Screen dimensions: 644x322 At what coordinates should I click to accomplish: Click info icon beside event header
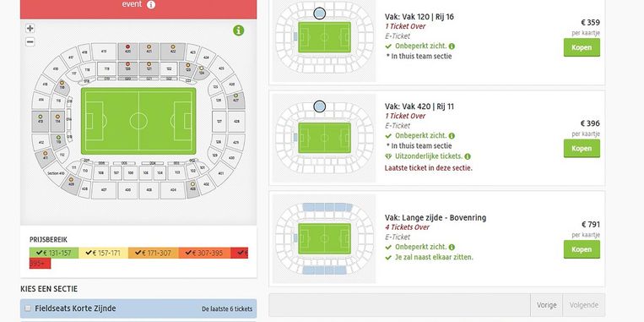(x=151, y=4)
